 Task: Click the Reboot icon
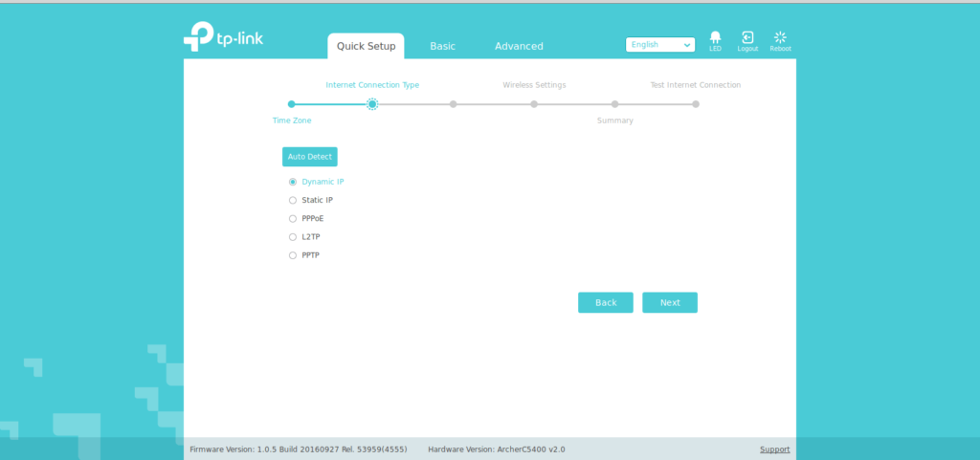[x=780, y=38]
